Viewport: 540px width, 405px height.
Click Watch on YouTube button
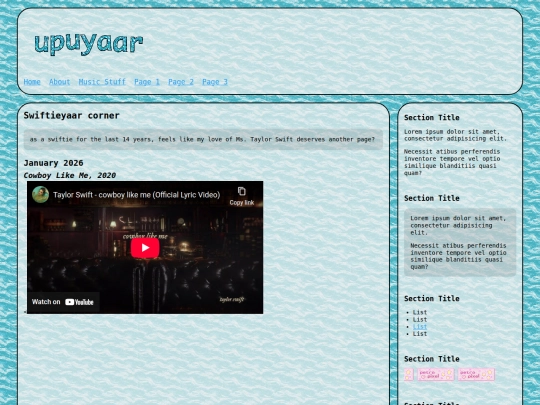pyautogui.click(x=63, y=302)
